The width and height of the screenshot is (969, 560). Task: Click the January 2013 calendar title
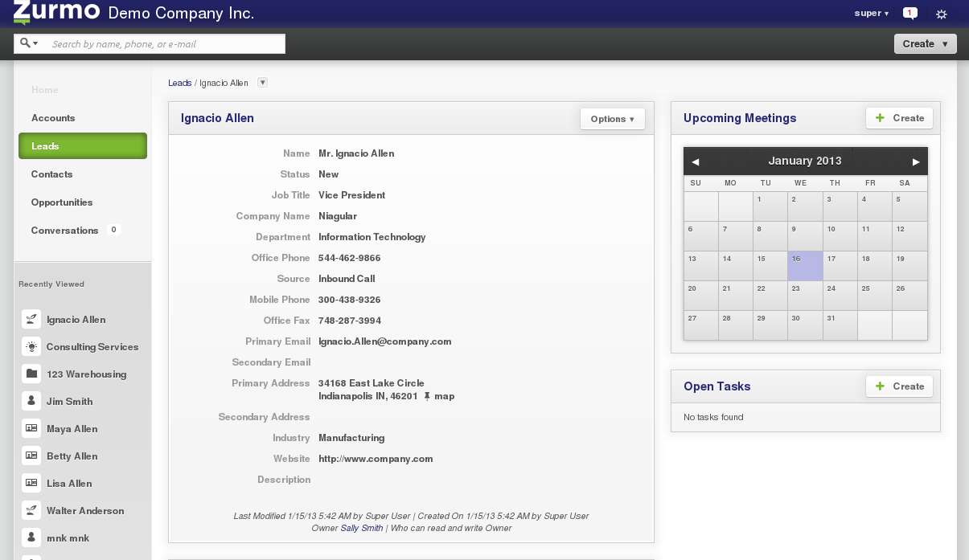[805, 161]
